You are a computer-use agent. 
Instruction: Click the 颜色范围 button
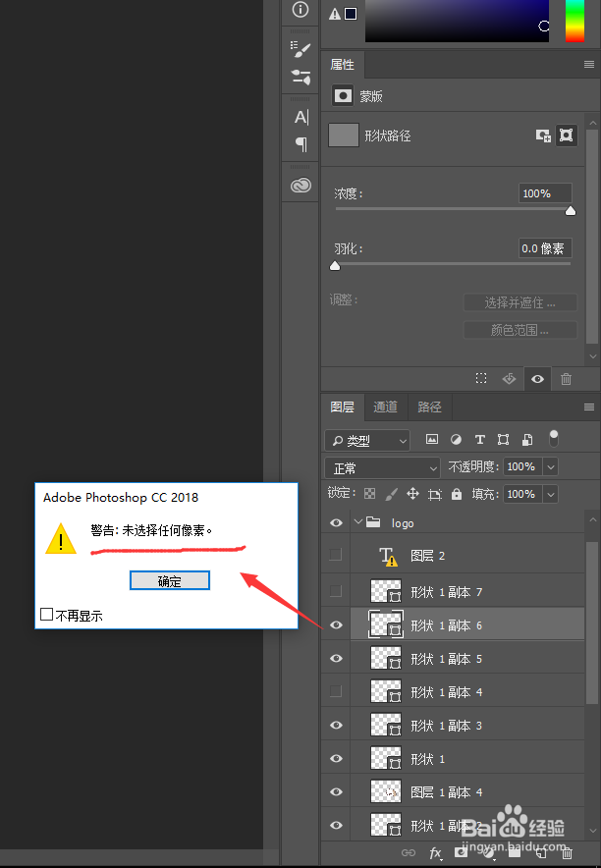(519, 331)
